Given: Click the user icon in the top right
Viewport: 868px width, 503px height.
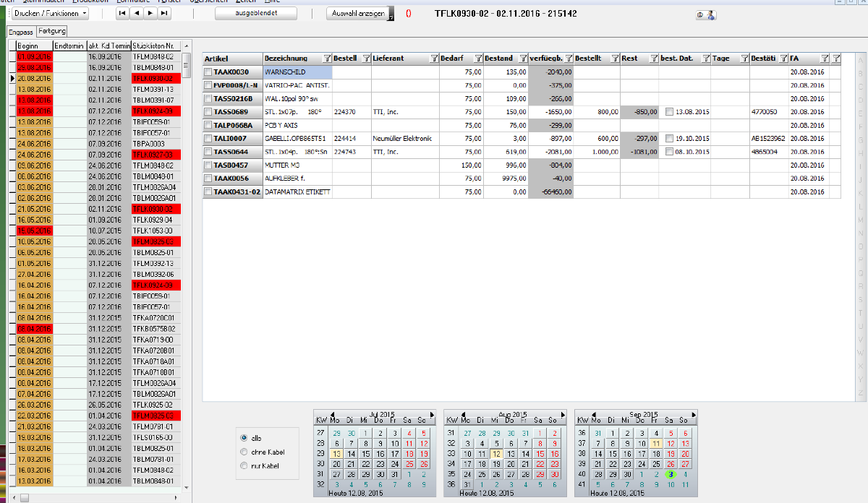Looking at the screenshot, I should point(705,14).
